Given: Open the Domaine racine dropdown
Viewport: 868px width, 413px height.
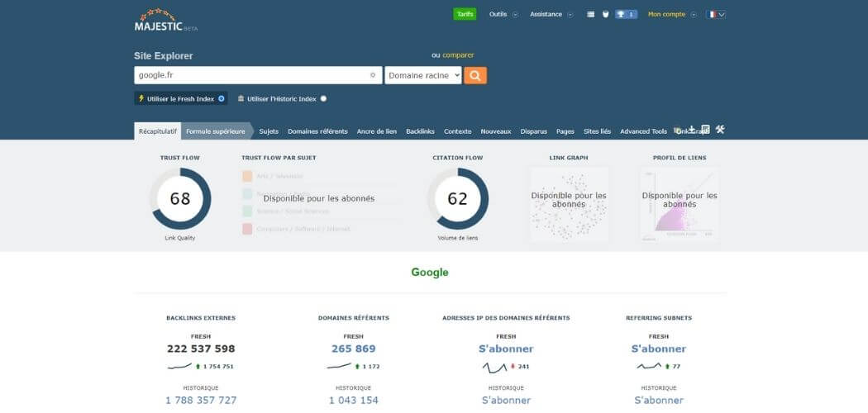Looking at the screenshot, I should [423, 75].
